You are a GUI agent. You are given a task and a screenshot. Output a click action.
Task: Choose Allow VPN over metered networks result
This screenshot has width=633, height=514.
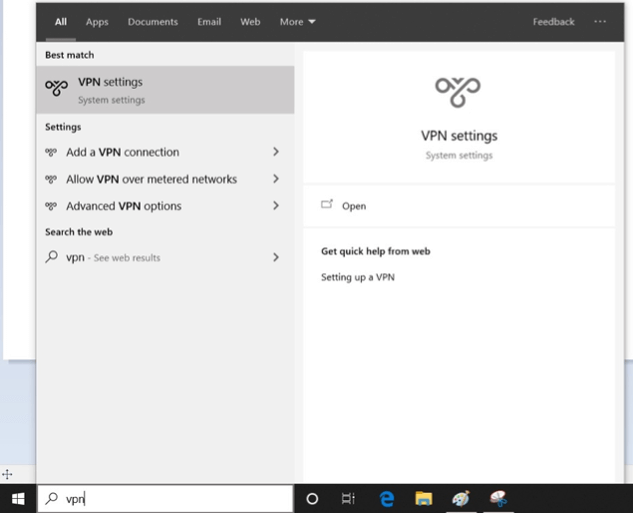tap(165, 179)
